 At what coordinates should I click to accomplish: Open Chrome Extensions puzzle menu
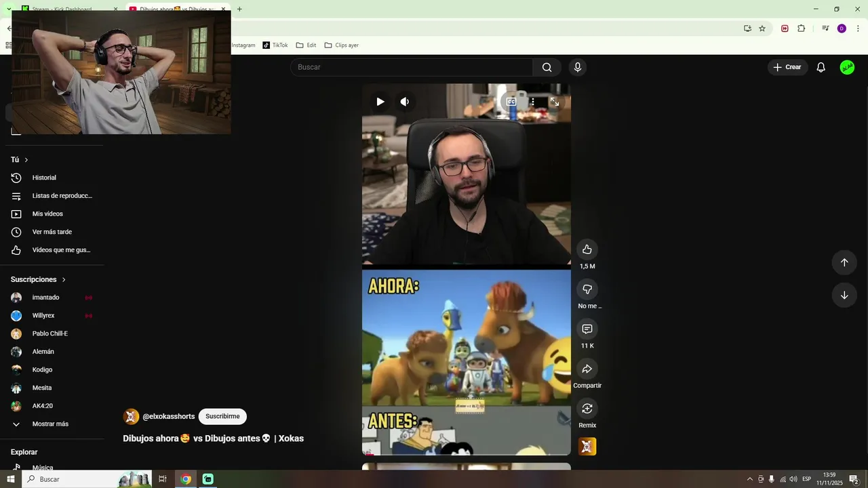click(801, 28)
